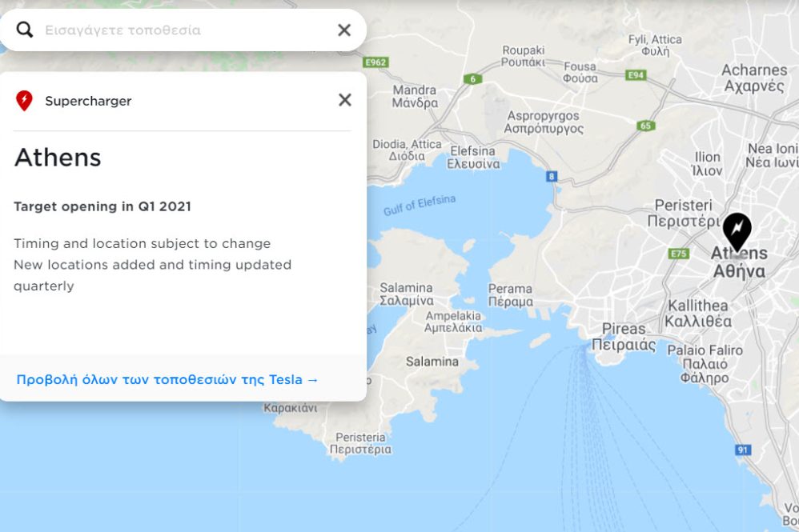Click the E94 highway shield
This screenshot has width=799, height=532.
click(x=636, y=75)
